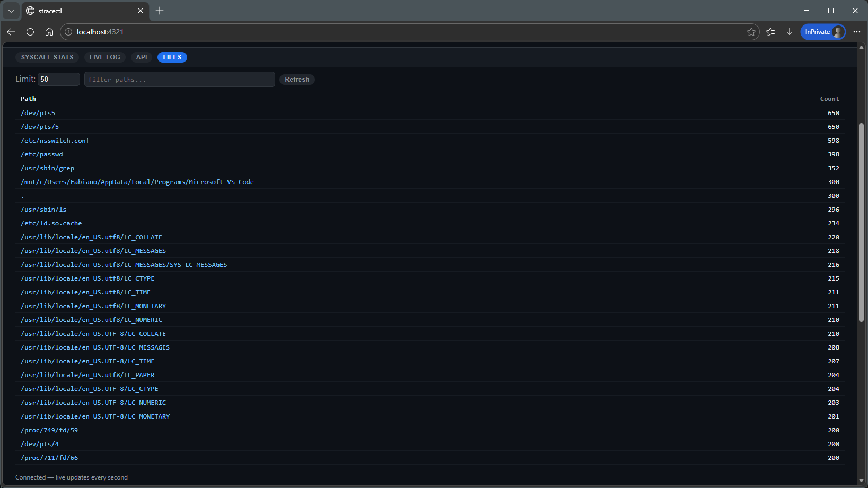
Task: Select the API tab
Action: tap(142, 57)
